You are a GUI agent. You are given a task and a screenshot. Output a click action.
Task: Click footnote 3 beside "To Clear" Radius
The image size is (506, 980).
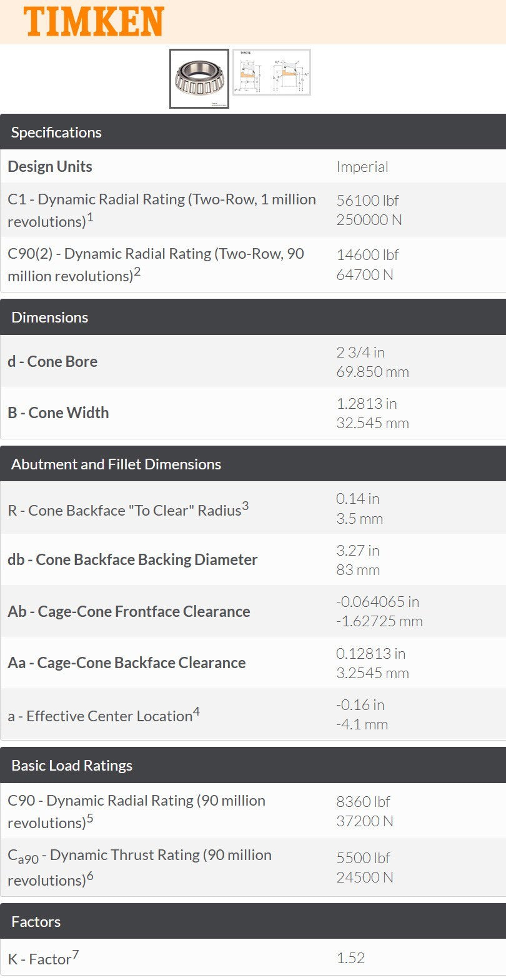click(x=246, y=506)
